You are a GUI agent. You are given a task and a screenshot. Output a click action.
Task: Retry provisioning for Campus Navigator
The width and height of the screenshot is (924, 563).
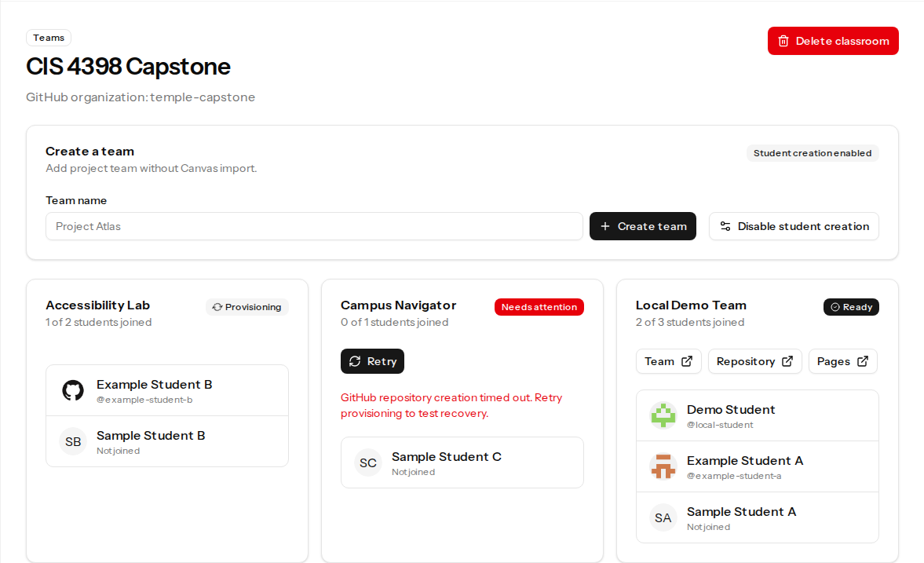372,361
